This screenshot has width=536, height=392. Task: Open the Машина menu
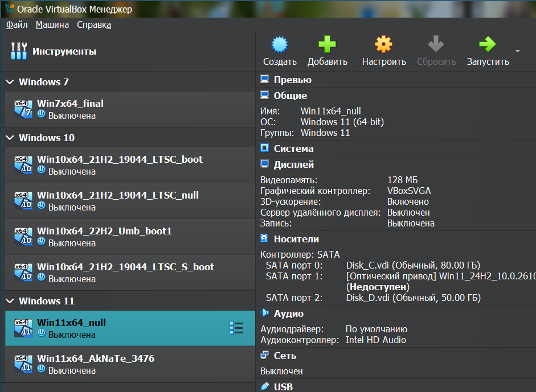52,25
